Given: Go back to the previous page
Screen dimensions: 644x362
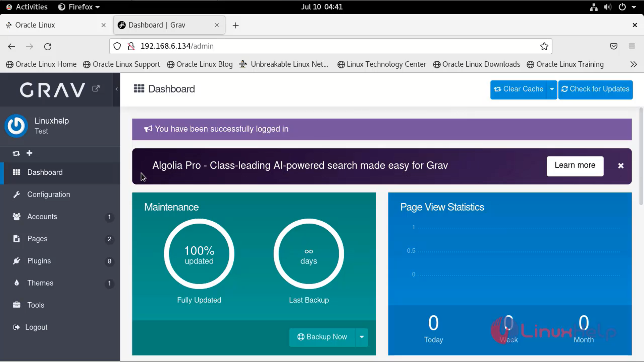Looking at the screenshot, I should pos(11,47).
